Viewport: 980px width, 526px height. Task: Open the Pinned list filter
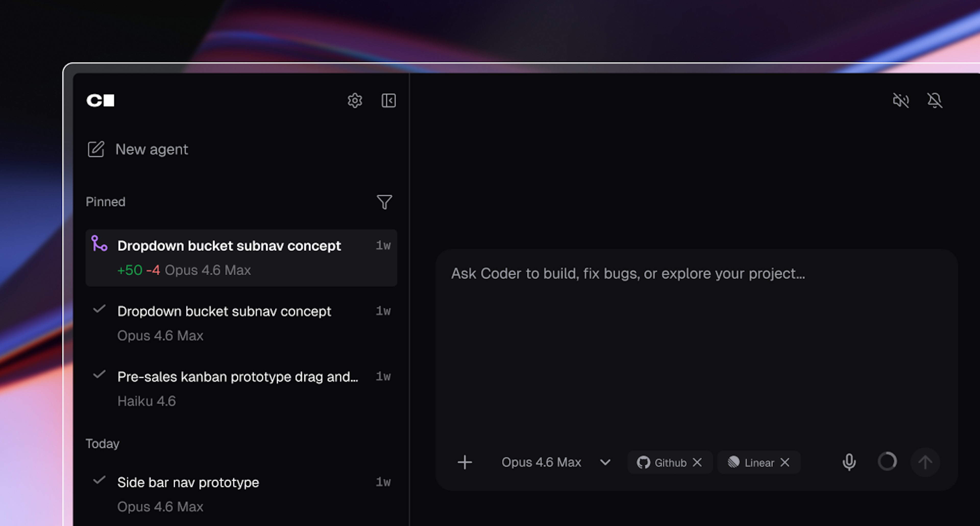pyautogui.click(x=384, y=202)
